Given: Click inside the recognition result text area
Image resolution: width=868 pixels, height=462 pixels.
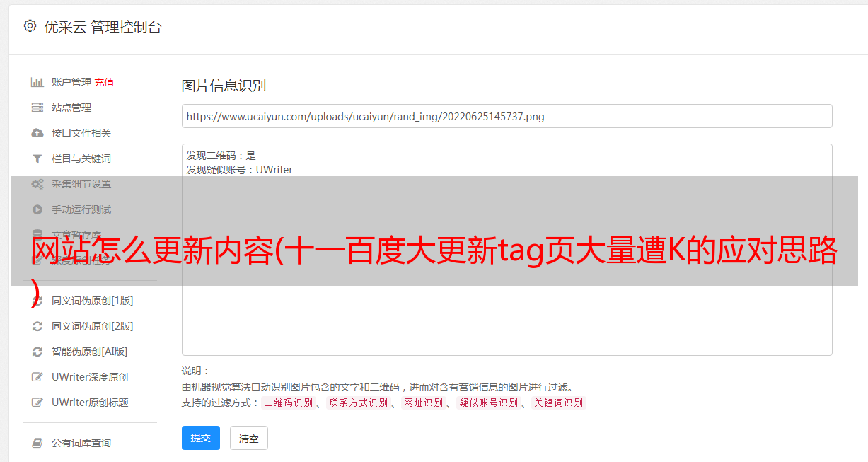Looking at the screenshot, I should point(507,250).
